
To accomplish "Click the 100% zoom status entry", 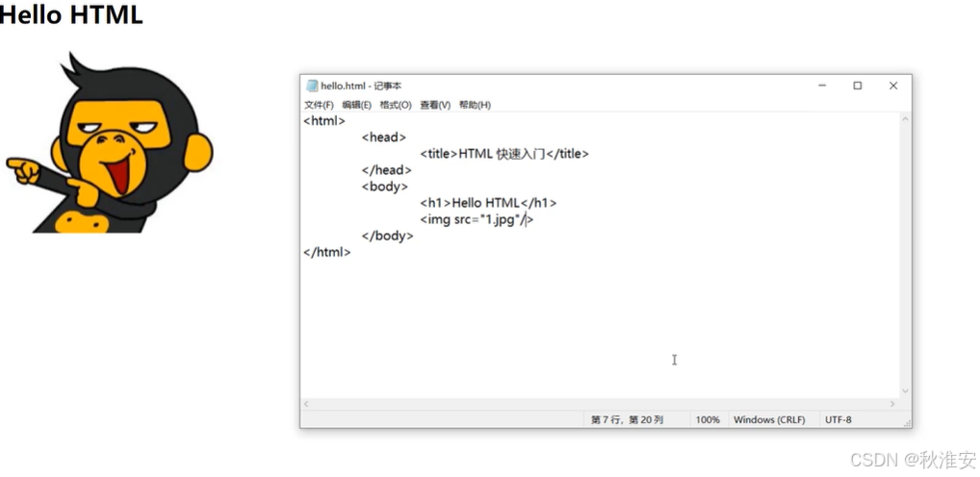I will pyautogui.click(x=708, y=420).
